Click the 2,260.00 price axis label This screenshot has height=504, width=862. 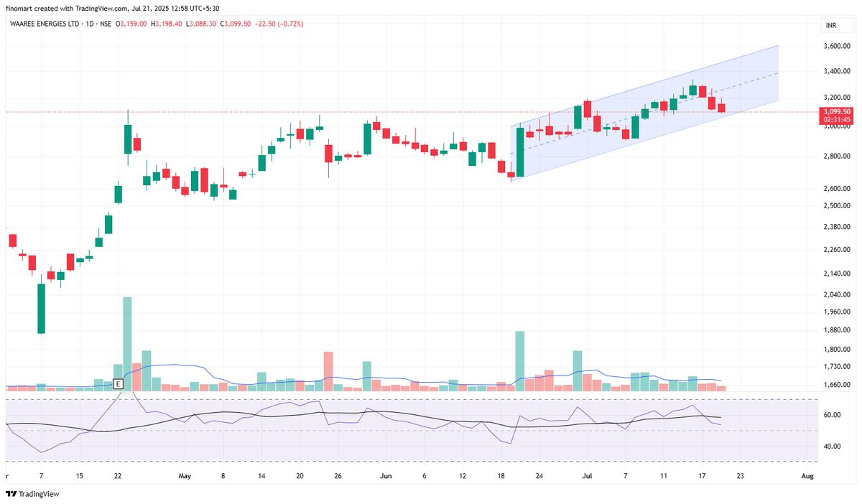coord(838,251)
